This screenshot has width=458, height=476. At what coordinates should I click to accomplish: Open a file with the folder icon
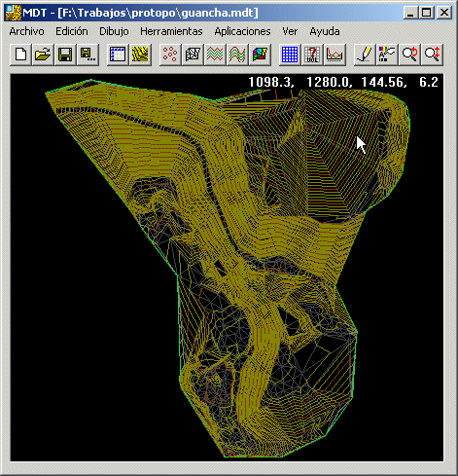pos(43,55)
